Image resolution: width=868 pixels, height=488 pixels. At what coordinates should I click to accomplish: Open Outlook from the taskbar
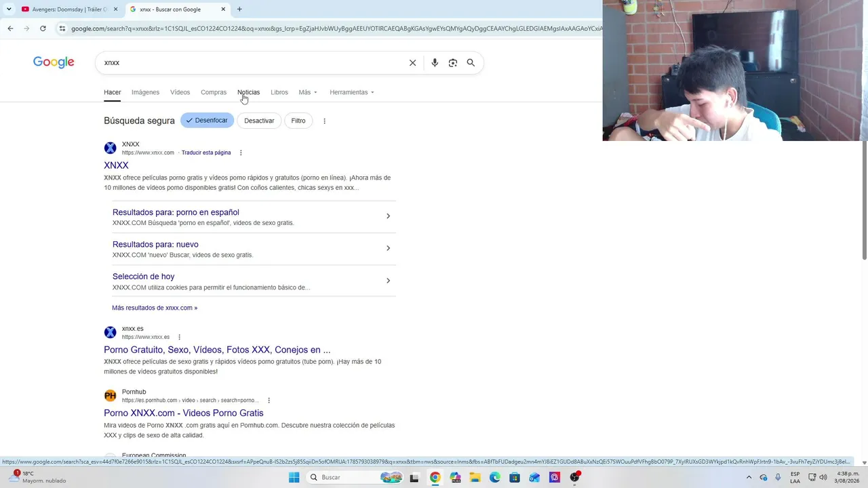535,477
